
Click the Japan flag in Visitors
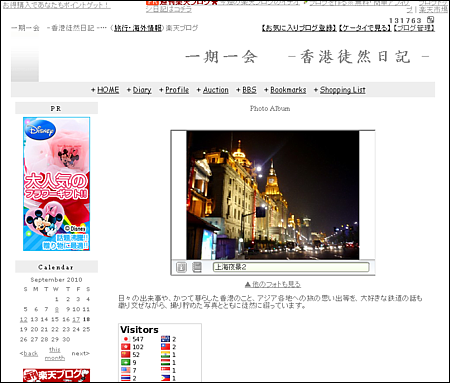coord(125,339)
